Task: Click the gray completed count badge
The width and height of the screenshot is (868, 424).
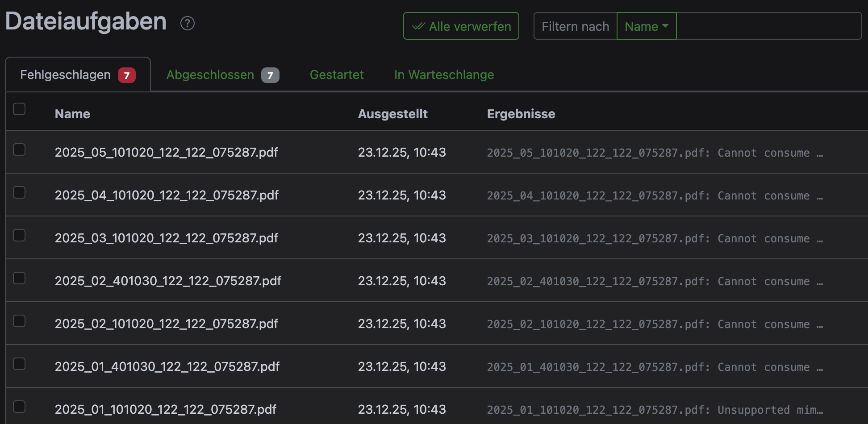Action: [x=270, y=75]
